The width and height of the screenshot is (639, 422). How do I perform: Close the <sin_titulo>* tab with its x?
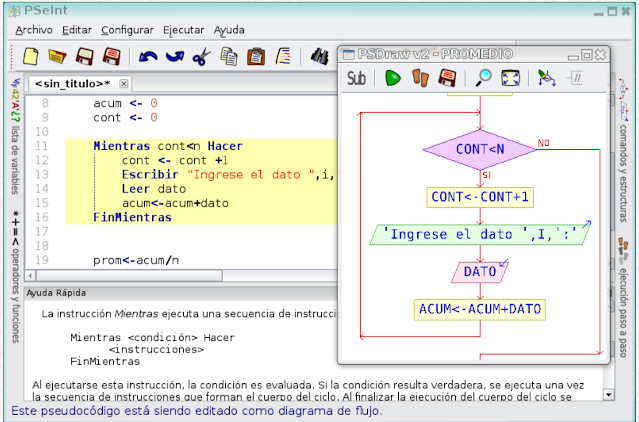123,84
